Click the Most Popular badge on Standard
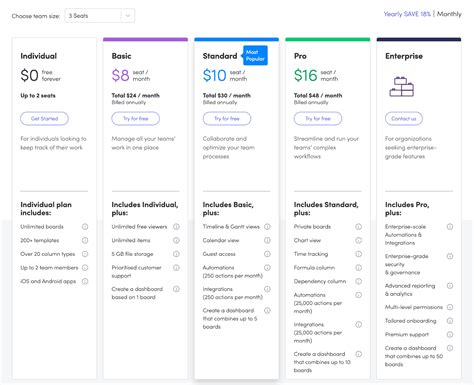 (x=255, y=55)
